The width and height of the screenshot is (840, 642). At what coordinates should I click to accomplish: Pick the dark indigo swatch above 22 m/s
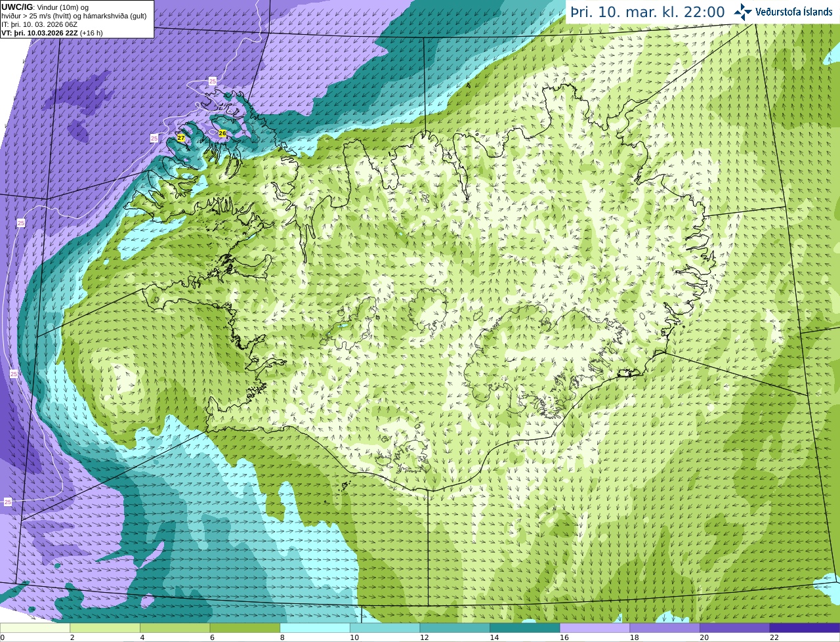point(805,628)
